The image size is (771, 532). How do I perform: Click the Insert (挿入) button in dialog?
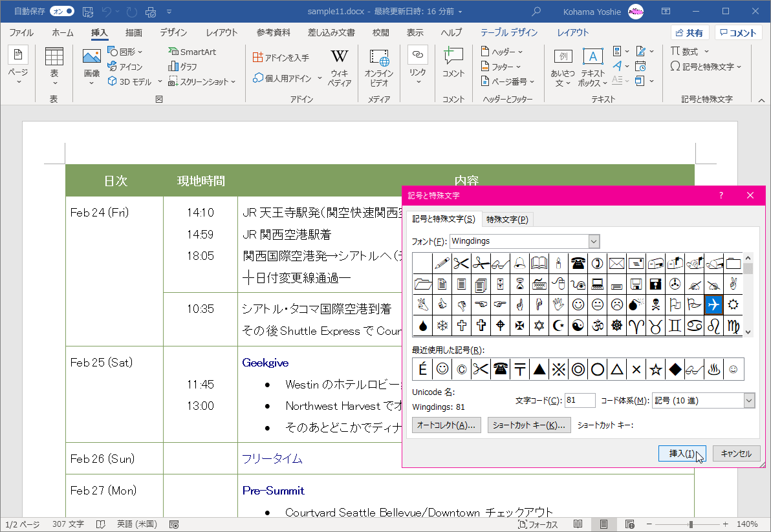[681, 454]
